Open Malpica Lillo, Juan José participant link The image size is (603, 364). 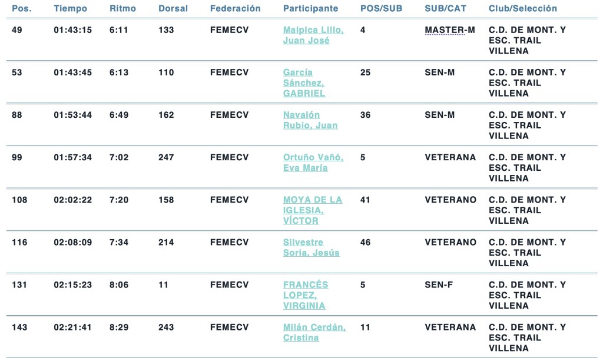(313, 35)
